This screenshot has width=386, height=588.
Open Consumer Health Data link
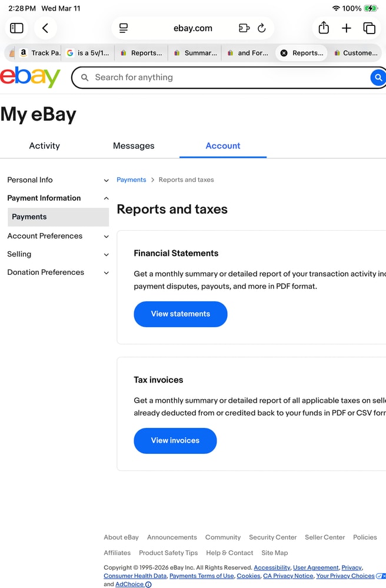(135, 576)
